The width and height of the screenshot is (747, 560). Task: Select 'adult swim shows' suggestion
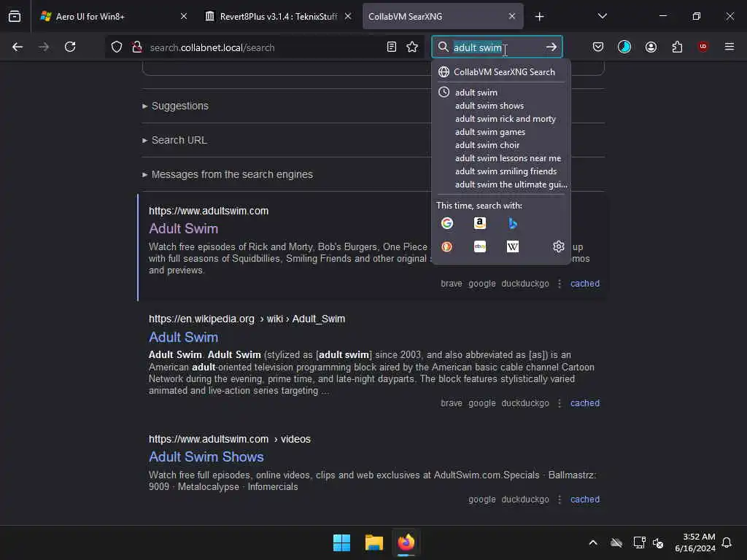click(500, 106)
